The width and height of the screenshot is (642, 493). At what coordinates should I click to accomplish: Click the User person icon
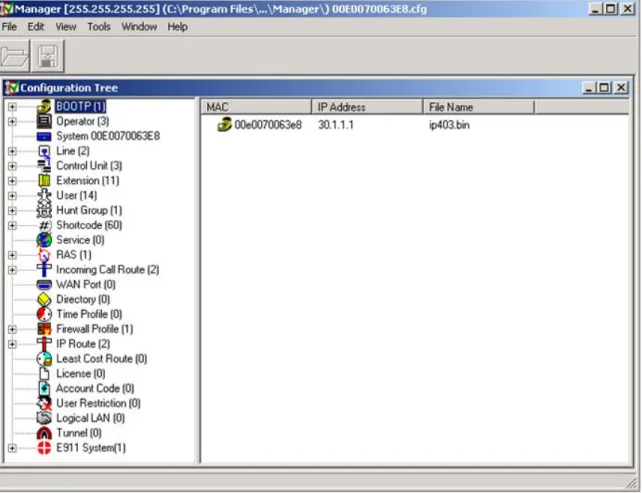(x=44, y=195)
